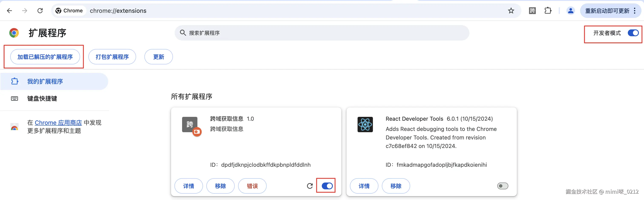Click the React Developer Tools title text
644x200 pixels.
pyautogui.click(x=414, y=119)
